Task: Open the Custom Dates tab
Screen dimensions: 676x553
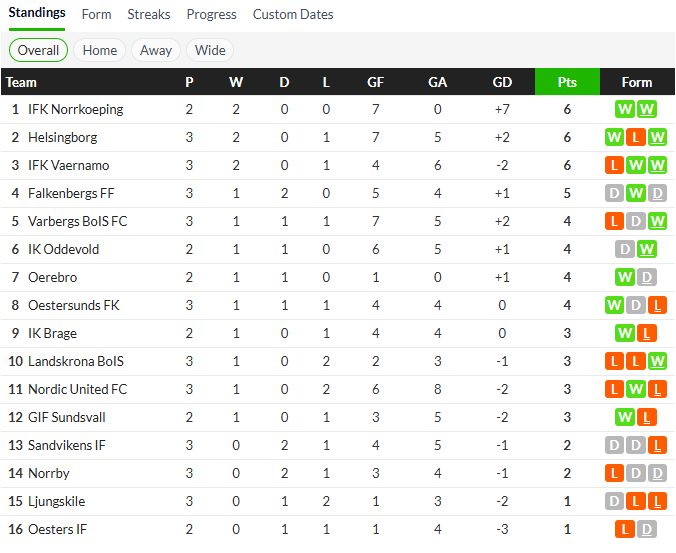Action: click(293, 15)
